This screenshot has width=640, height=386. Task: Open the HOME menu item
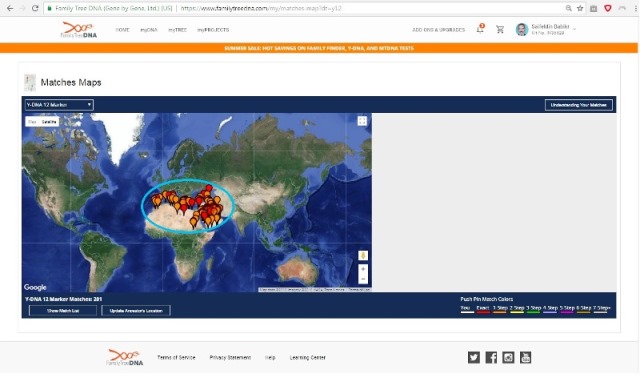click(122, 30)
